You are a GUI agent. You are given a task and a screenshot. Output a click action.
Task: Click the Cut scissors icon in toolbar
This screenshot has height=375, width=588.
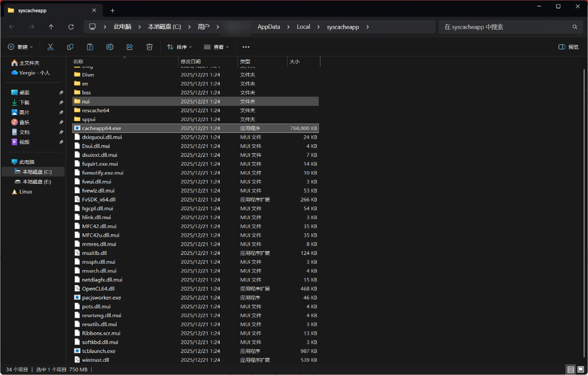click(50, 47)
